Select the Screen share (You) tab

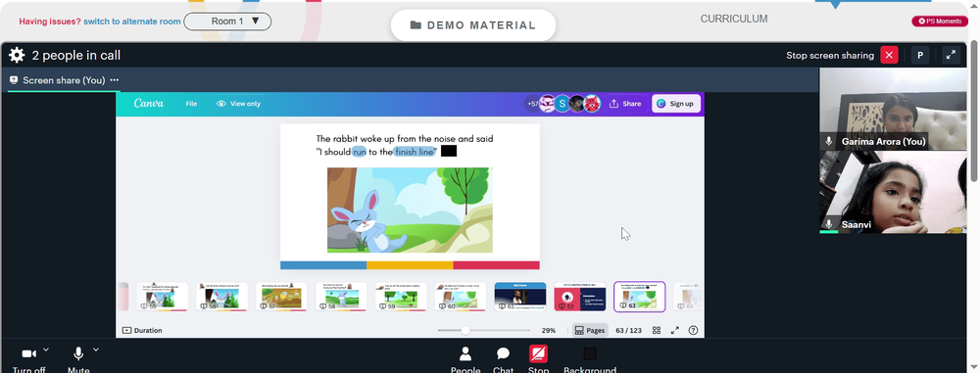(64, 80)
